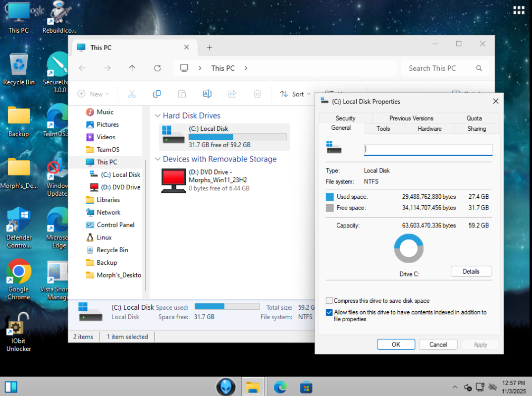
Task: Click the drive label text field
Action: (x=428, y=149)
